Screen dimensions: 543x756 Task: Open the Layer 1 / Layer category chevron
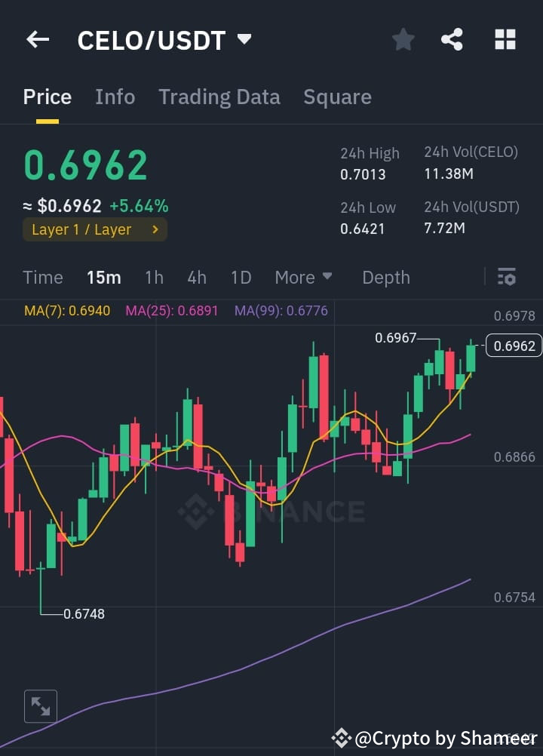click(x=155, y=229)
